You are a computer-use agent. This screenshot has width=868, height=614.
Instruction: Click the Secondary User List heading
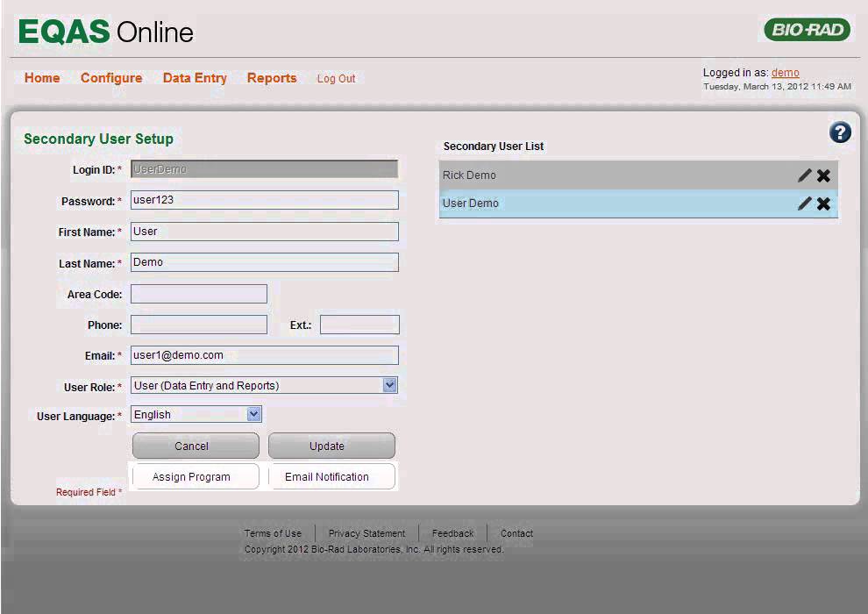pos(494,146)
